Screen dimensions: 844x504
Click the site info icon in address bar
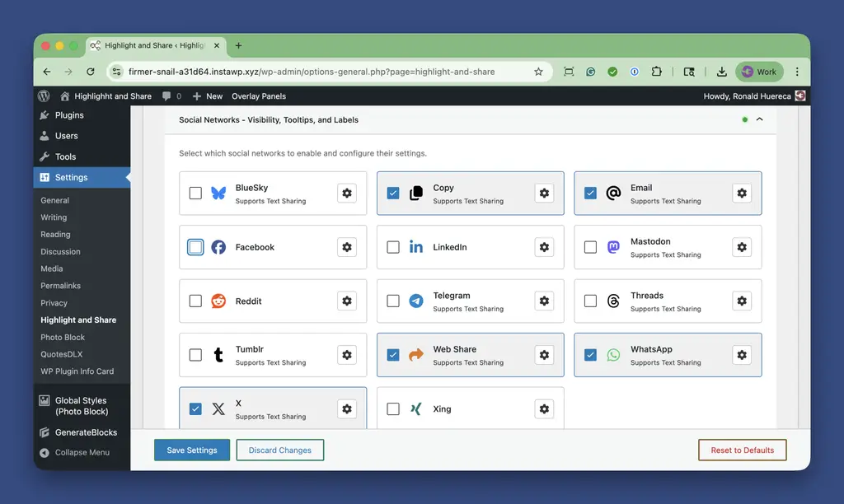tap(117, 72)
